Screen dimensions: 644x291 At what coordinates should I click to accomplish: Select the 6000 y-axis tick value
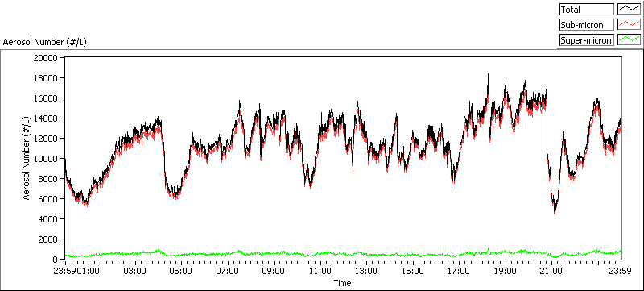point(48,198)
